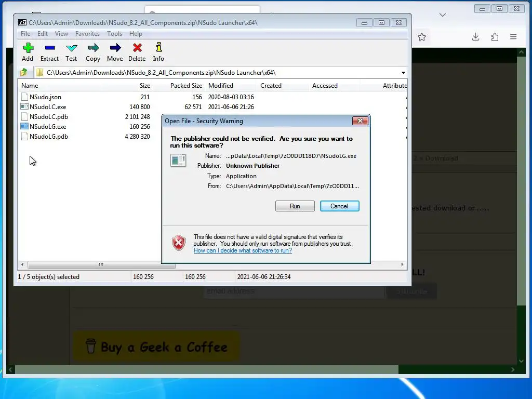Click 'Unknown Publisher' text in dialog
Viewport: 532px width, 399px height.
click(253, 166)
